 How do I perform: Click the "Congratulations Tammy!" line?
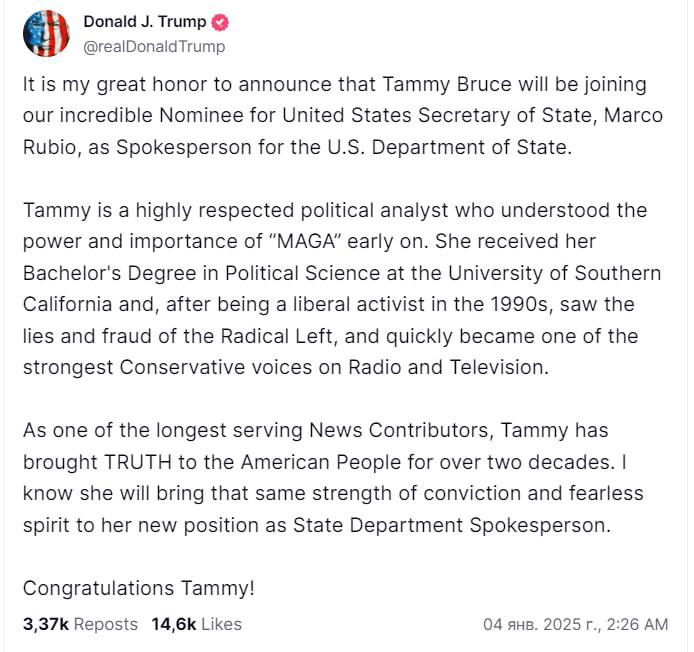(x=139, y=588)
